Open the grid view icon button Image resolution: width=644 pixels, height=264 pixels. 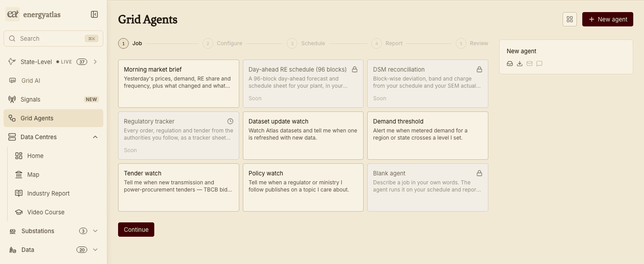(570, 19)
